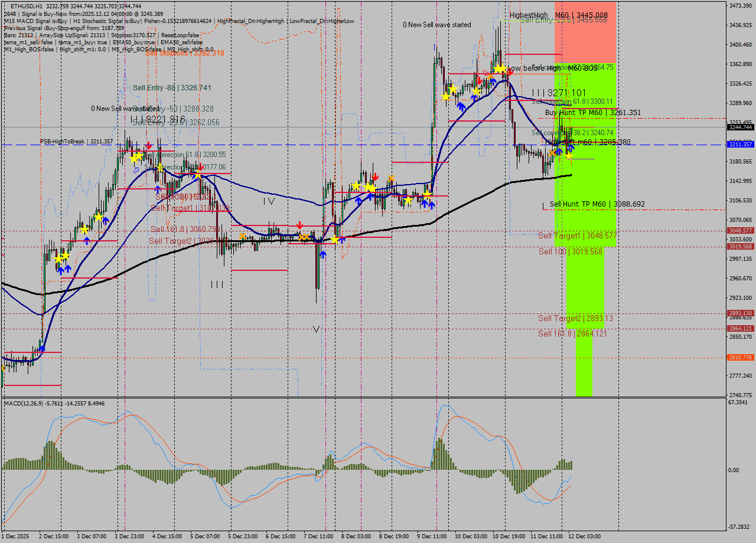Select the yellow star near the HighestHigh peak
The height and width of the screenshot is (543, 756).
coord(500,68)
